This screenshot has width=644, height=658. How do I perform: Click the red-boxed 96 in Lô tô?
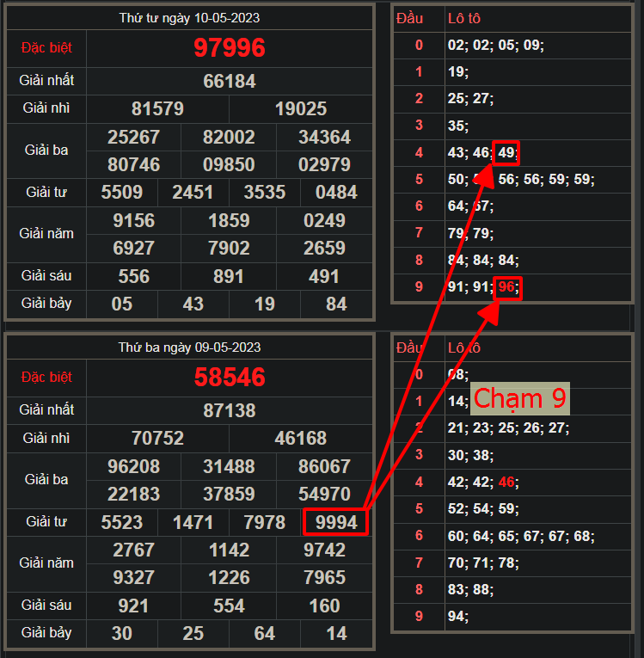click(x=507, y=286)
